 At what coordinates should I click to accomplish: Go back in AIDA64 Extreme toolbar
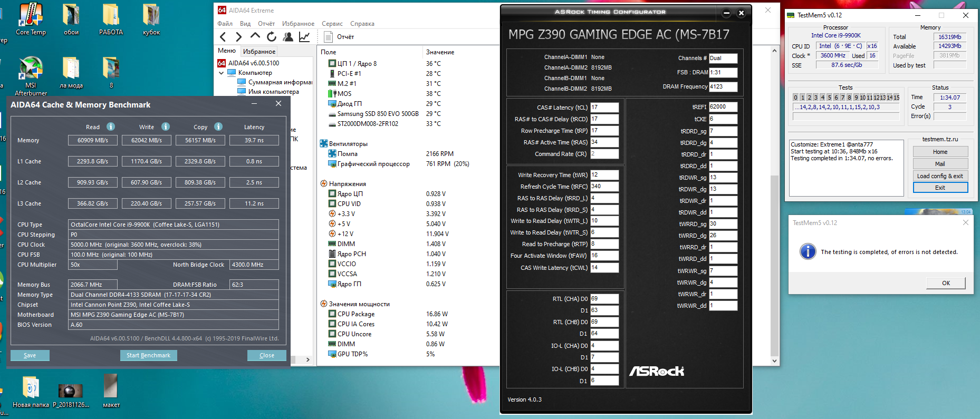point(223,36)
